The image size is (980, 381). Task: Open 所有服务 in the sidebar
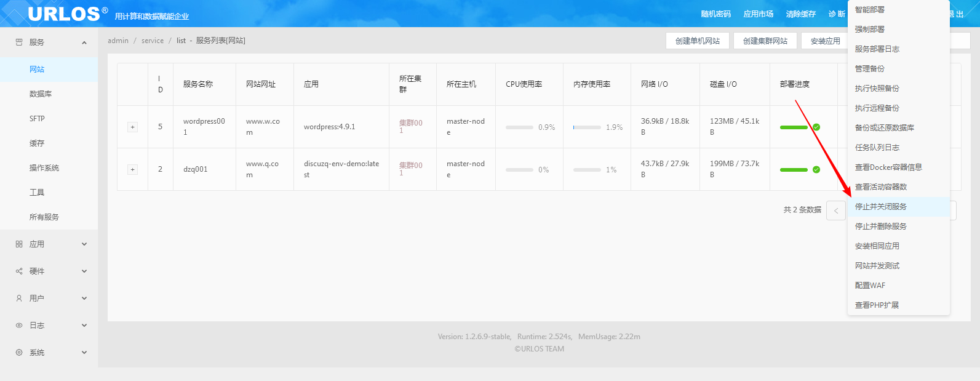click(49, 217)
